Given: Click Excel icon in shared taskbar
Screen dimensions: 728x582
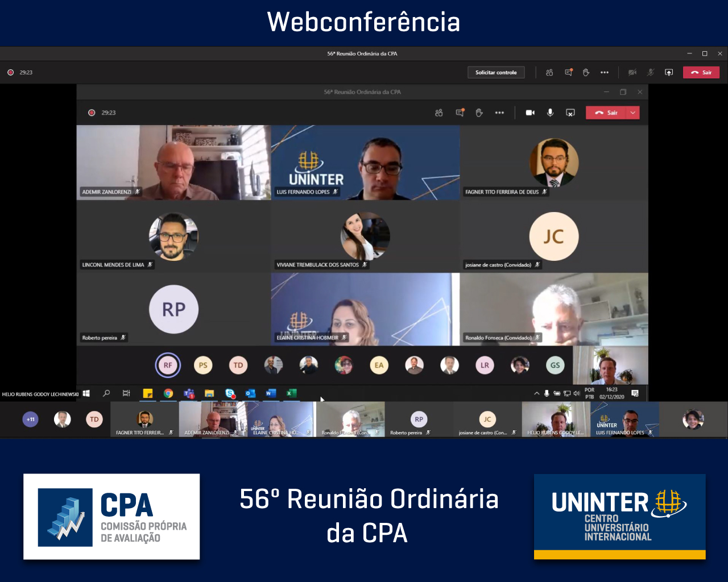Looking at the screenshot, I should pyautogui.click(x=291, y=393).
